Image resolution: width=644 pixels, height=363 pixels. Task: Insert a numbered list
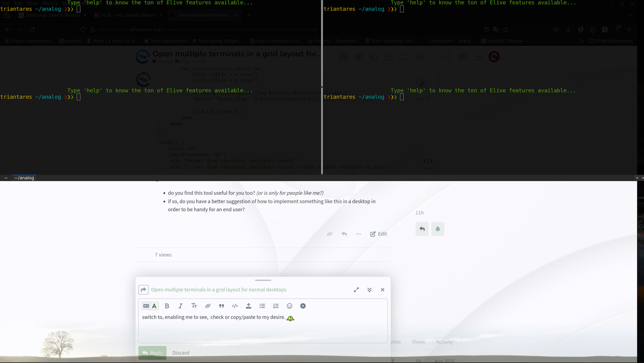[276, 306]
